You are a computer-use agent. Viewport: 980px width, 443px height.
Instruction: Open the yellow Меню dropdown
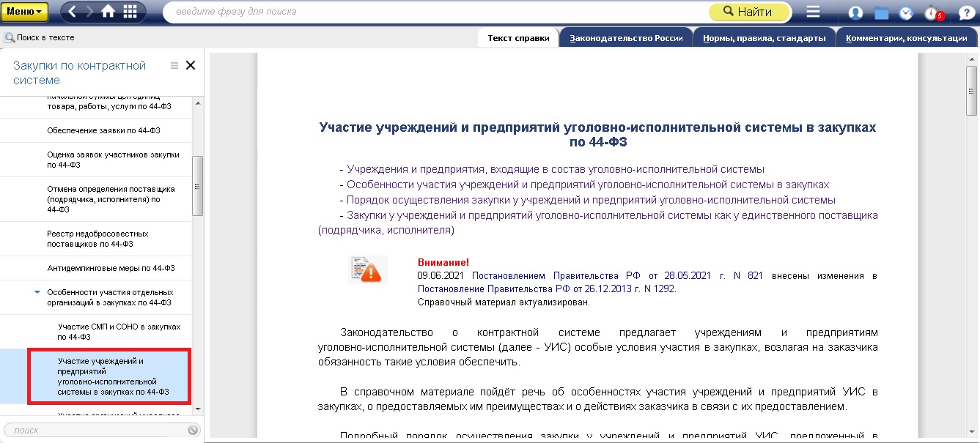point(25,12)
